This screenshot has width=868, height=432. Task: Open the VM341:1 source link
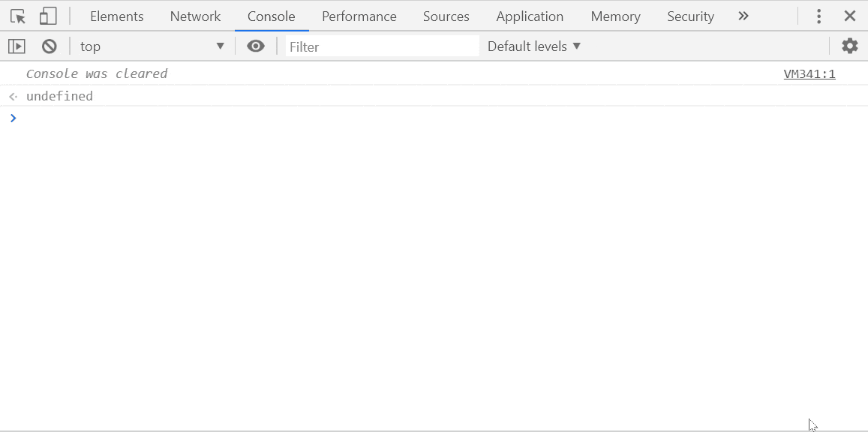point(809,74)
